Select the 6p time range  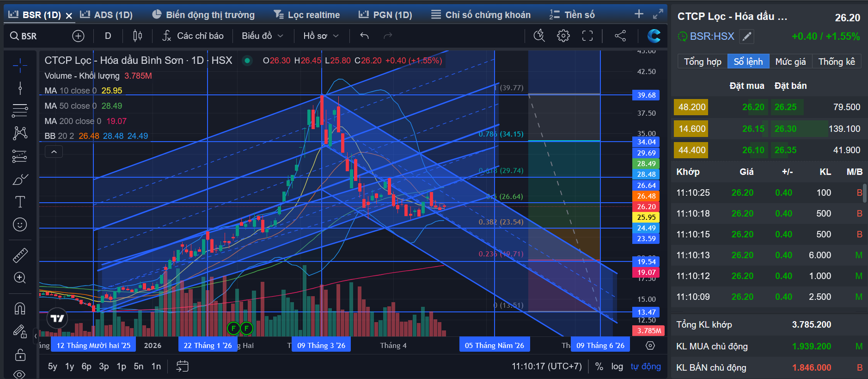(x=86, y=367)
